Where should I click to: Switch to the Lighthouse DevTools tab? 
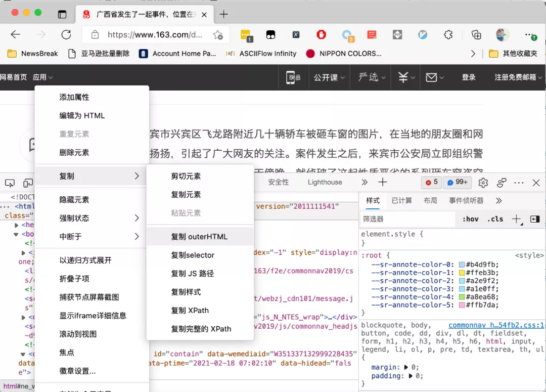pyautogui.click(x=325, y=182)
